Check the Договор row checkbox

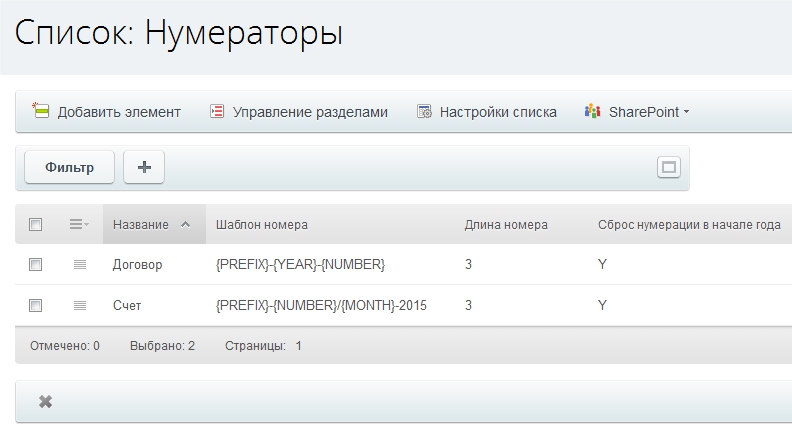click(36, 265)
